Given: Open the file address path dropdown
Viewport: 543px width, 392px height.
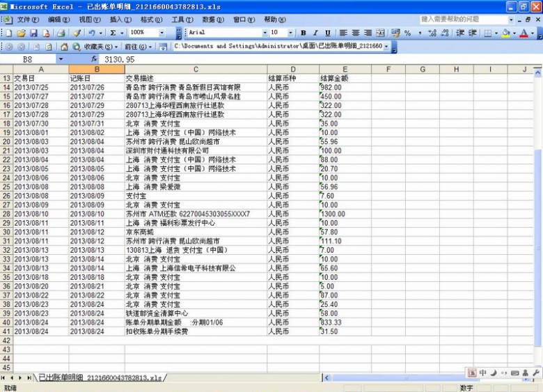Looking at the screenshot, I should pyautogui.click(x=386, y=47).
